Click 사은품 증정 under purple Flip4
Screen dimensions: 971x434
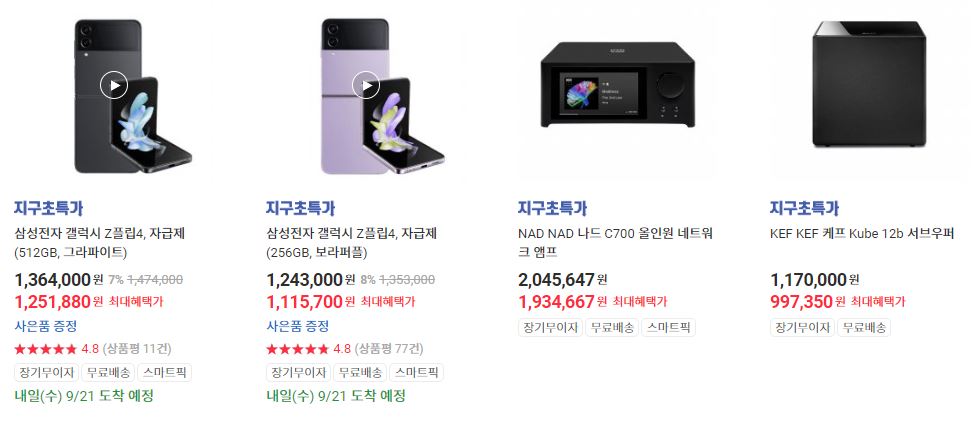coord(297,326)
